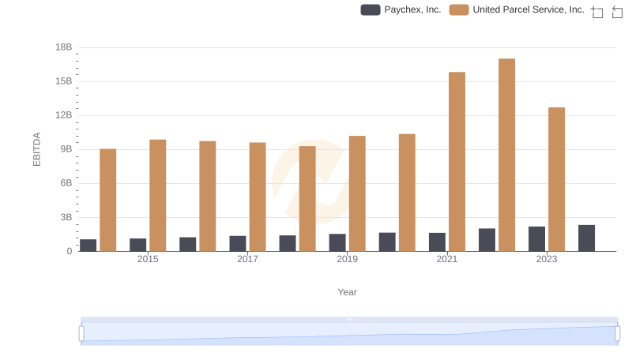Click the 2019 x-axis label
Screen dimensions: 632x364
[x=347, y=259]
